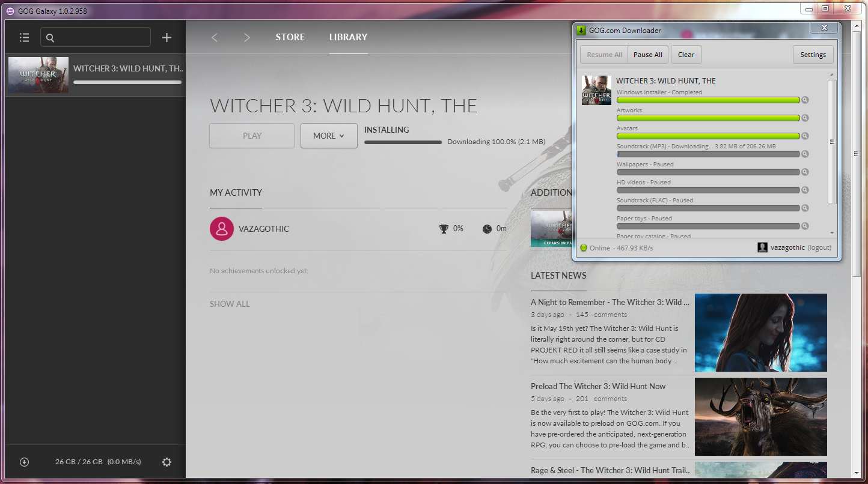Click the clock playtime icon
Image resolution: width=868 pixels, height=484 pixels.
(487, 229)
